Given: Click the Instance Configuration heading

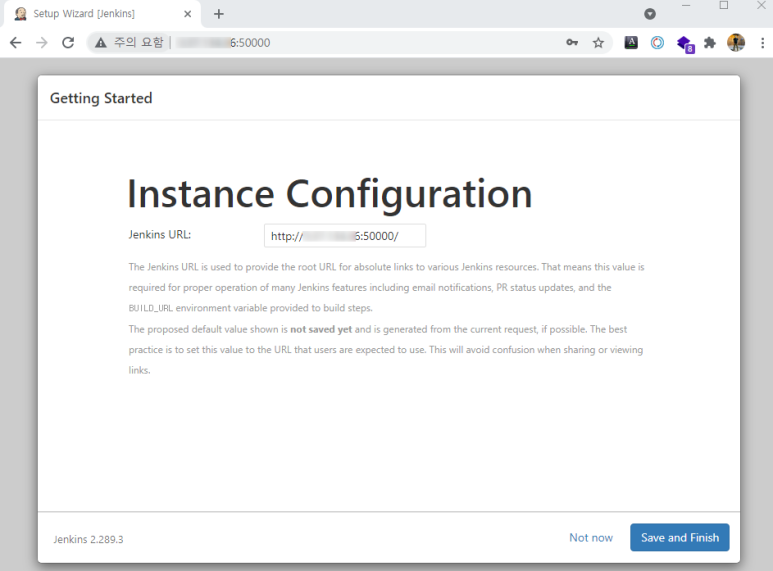Looking at the screenshot, I should (x=330, y=194).
